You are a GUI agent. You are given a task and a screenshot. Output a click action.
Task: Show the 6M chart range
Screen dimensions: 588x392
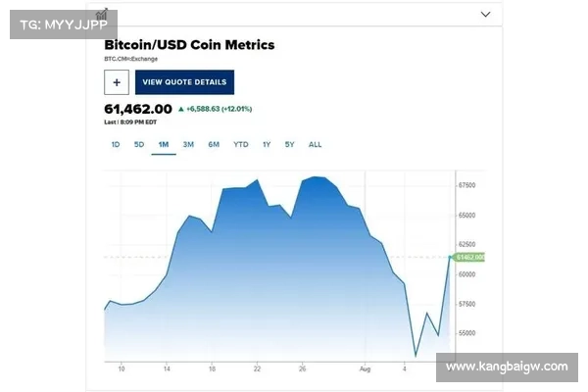214,144
